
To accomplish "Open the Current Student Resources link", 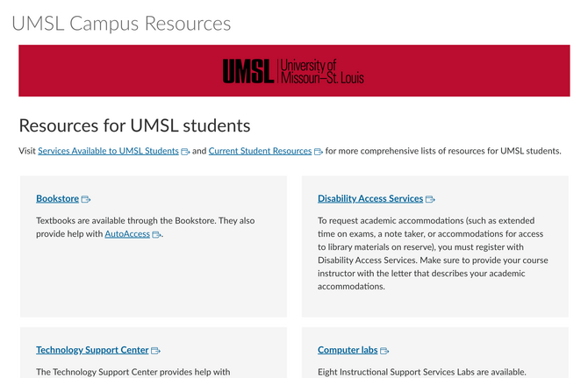I will pos(260,151).
